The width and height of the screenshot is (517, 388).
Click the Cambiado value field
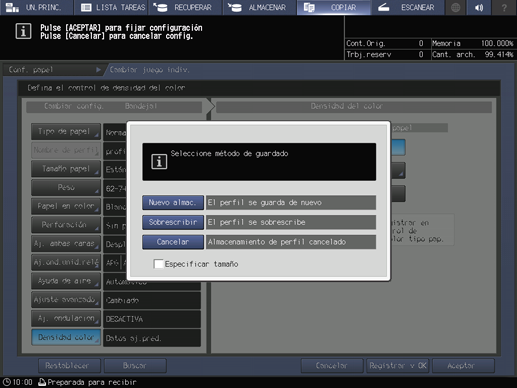click(x=152, y=300)
